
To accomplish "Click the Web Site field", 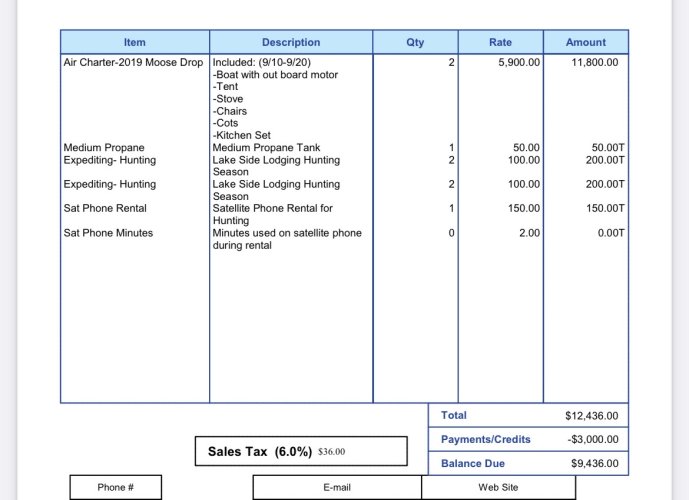I will [497, 487].
